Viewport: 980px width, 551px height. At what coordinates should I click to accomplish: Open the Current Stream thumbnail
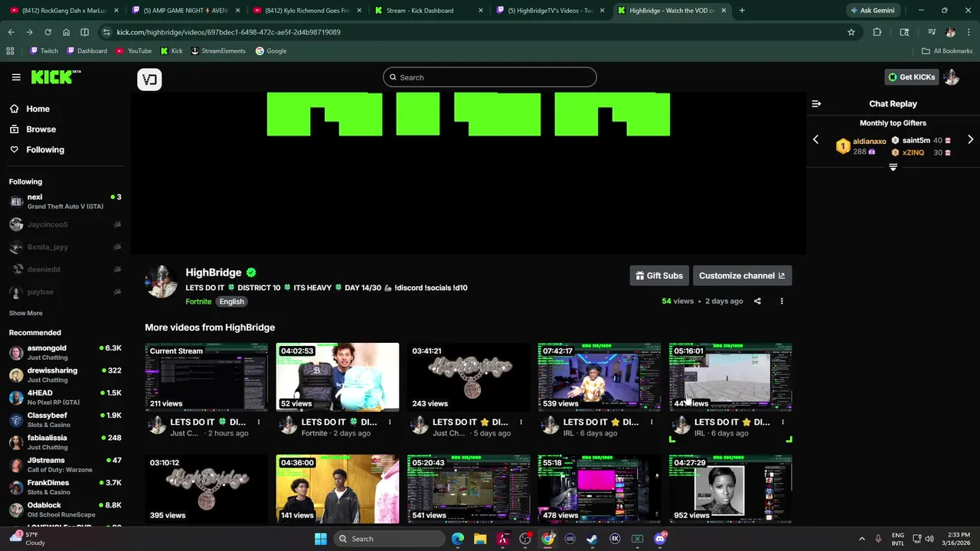207,377
